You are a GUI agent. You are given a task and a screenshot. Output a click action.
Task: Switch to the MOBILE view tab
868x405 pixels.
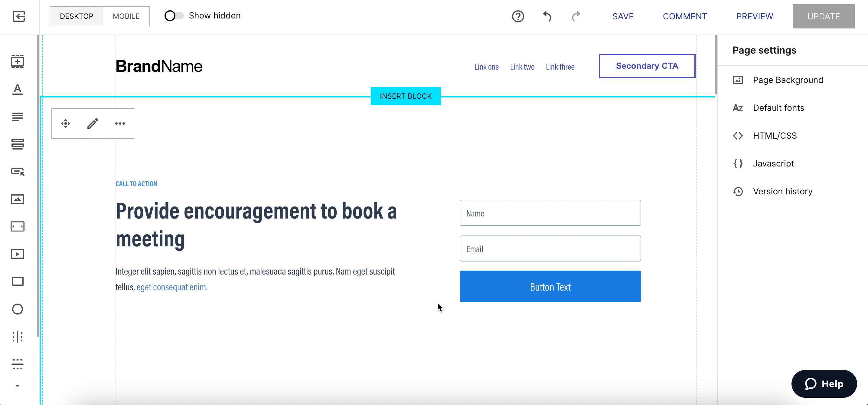click(126, 16)
